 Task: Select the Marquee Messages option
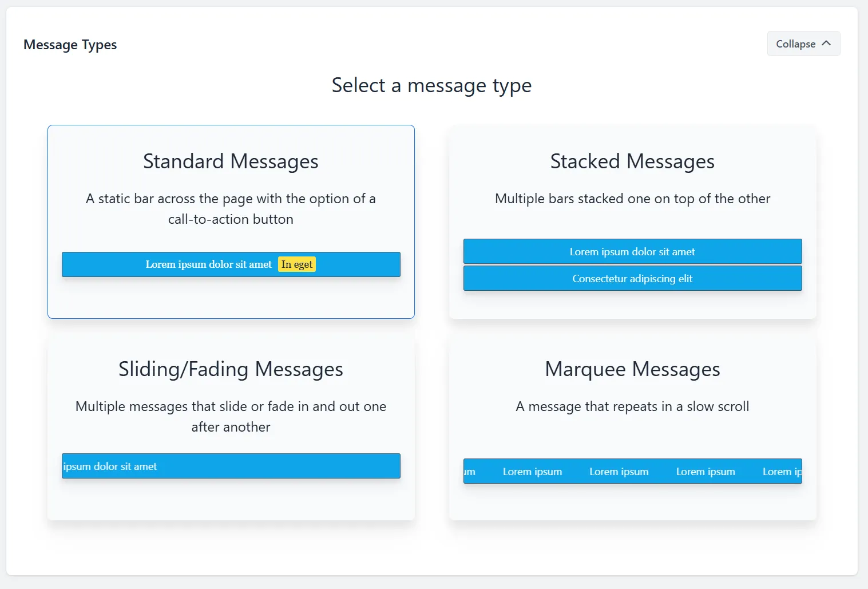coord(633,426)
